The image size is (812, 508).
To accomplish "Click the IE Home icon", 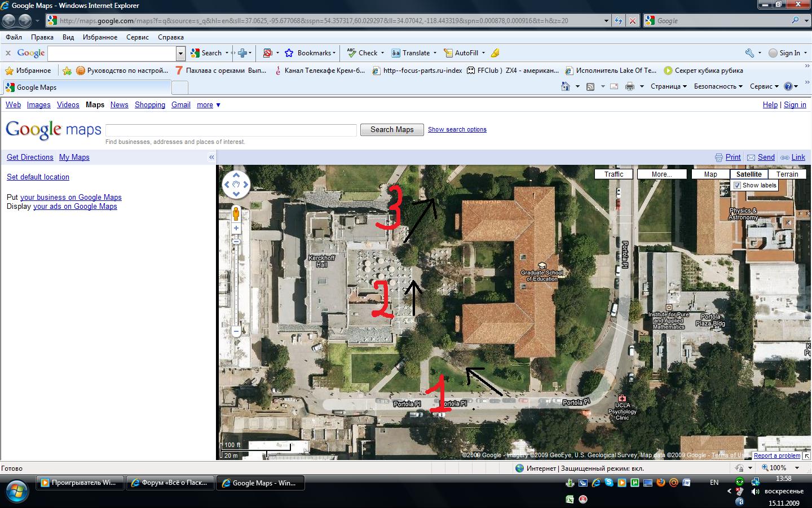I will tap(566, 86).
